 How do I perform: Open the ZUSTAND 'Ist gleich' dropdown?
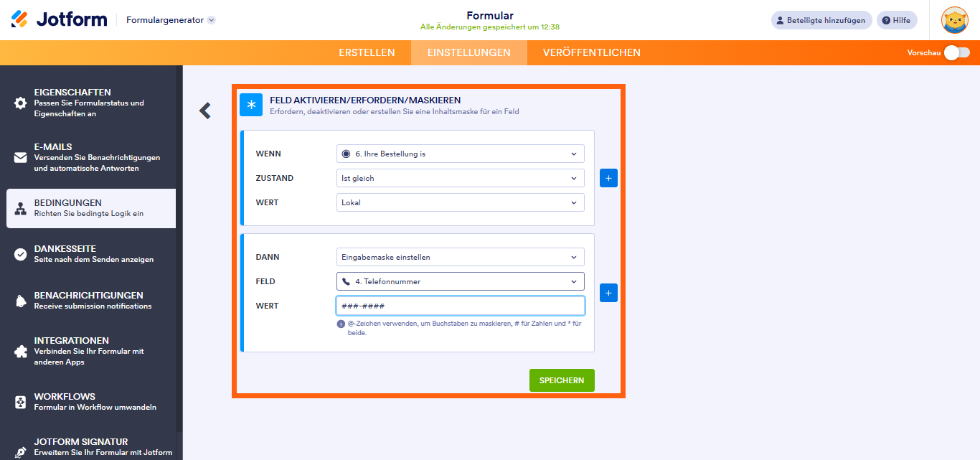pos(460,178)
